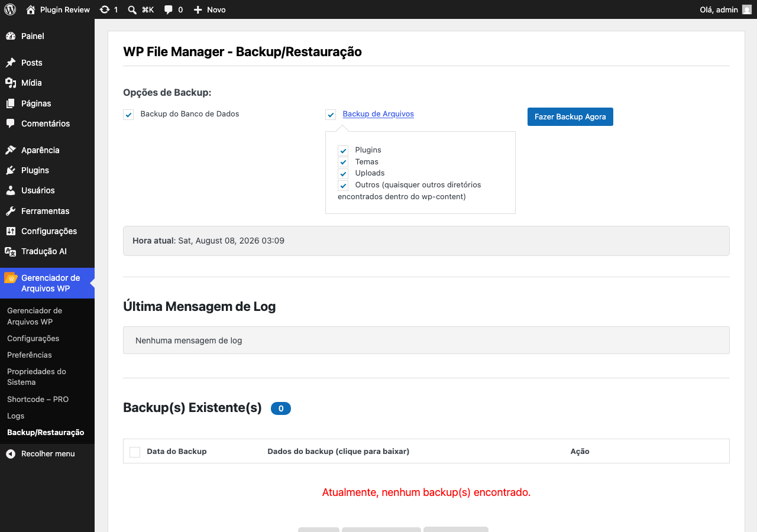Screen dimensions: 757x532
Task: Open the Shortcode – PRO submenu item
Action: point(38,400)
